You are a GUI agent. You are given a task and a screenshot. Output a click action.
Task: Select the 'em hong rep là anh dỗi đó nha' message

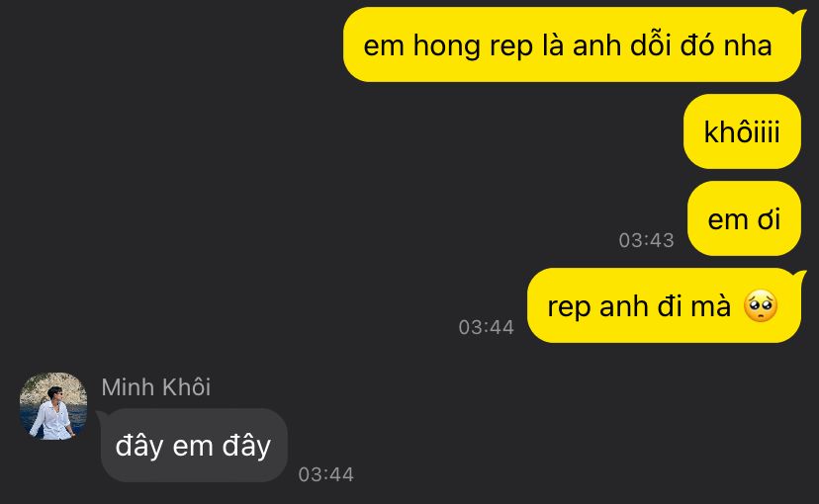pos(572,44)
